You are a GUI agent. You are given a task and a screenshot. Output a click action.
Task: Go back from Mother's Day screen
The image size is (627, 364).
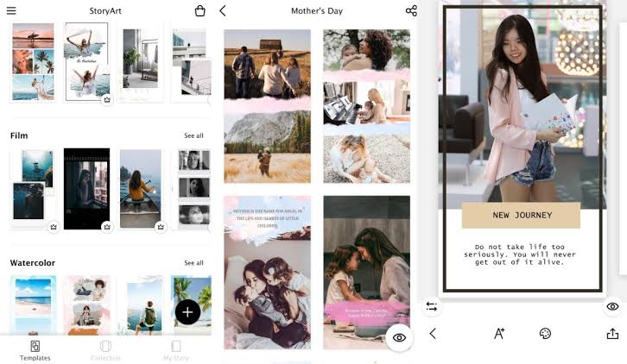[x=223, y=11]
